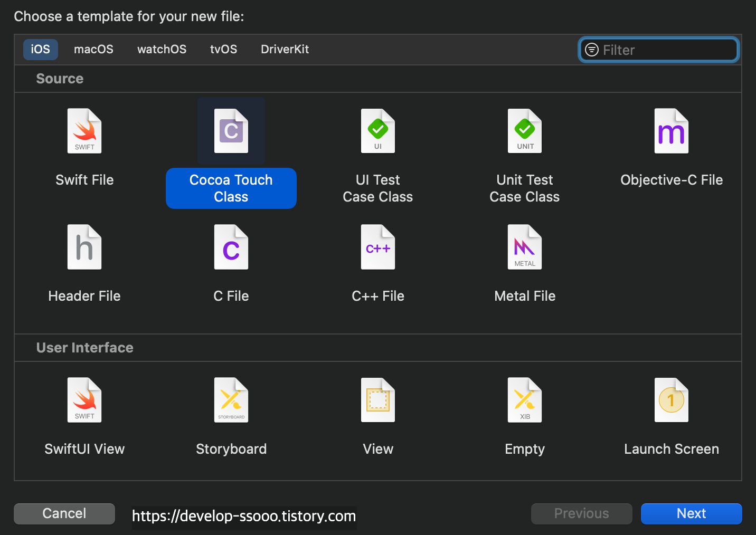Choose the UI Test Case Class icon
This screenshot has width=756, height=535.
coord(378,131)
